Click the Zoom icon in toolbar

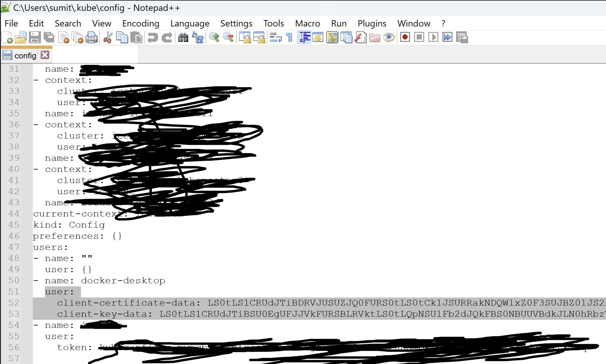[x=213, y=38]
